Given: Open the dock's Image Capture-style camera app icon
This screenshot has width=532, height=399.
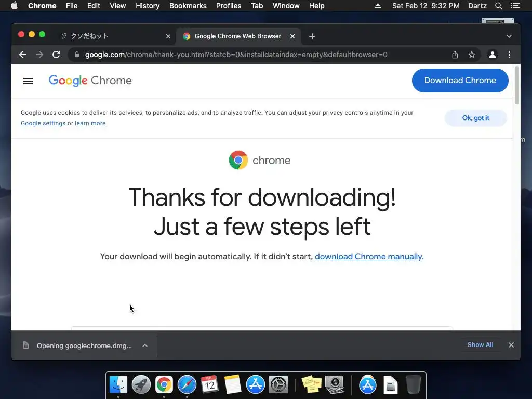Looking at the screenshot, I should [x=335, y=385].
